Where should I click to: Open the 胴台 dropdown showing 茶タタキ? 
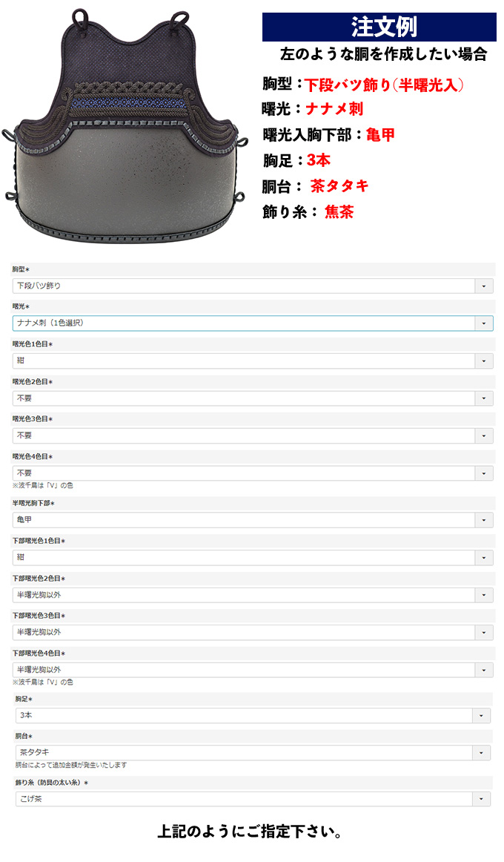pos(253,753)
